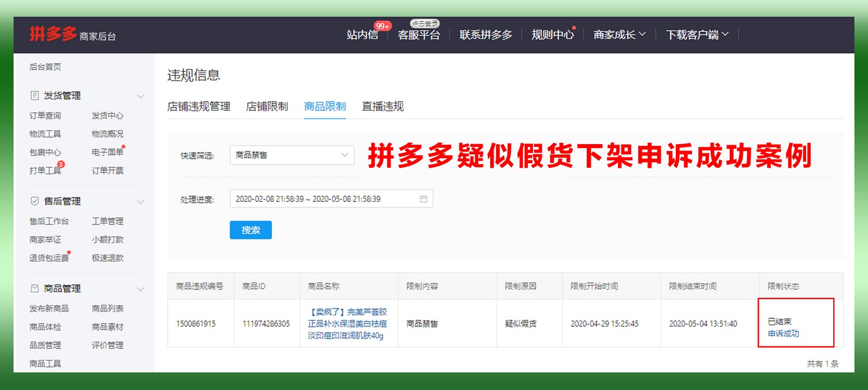This screenshot has width=868, height=390.
Task: Click the 商品违规编号 column header
Action: (x=200, y=286)
